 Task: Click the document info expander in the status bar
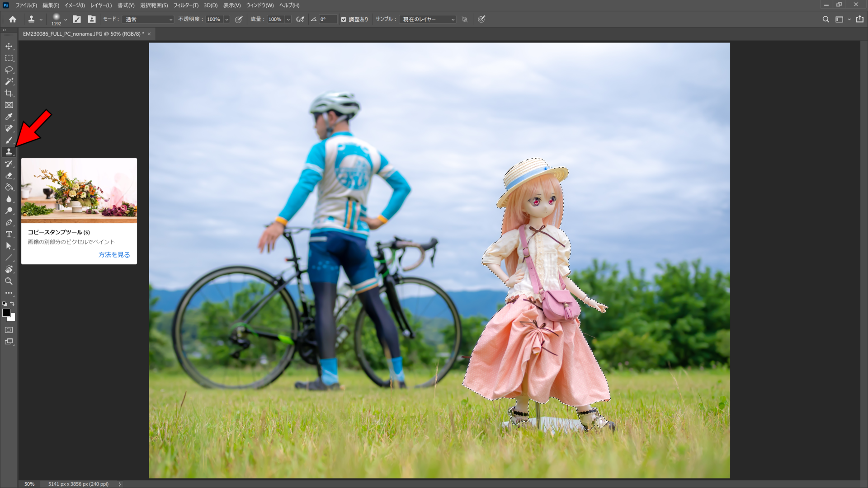coord(120,484)
